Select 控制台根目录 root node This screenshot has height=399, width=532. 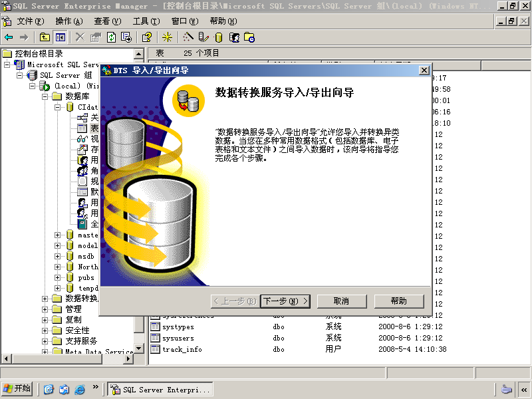coord(39,54)
